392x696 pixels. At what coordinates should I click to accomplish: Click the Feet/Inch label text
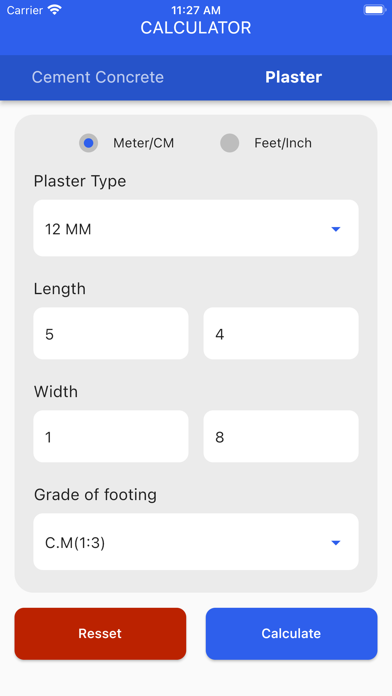pos(283,143)
